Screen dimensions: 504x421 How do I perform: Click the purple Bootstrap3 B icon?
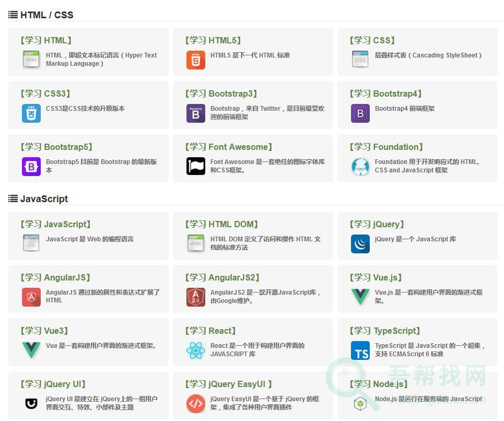coord(196,113)
